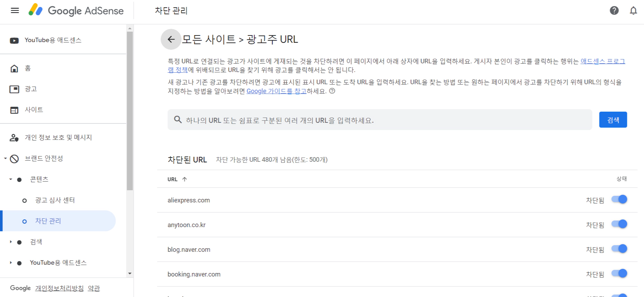Click the Google footer logo
The width and height of the screenshot is (644, 297).
pyautogui.click(x=21, y=288)
